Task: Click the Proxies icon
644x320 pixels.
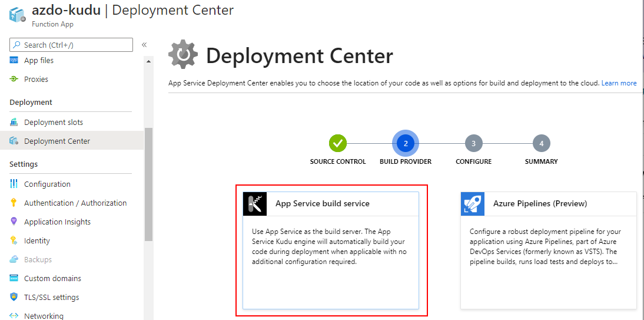Action: pos(14,80)
